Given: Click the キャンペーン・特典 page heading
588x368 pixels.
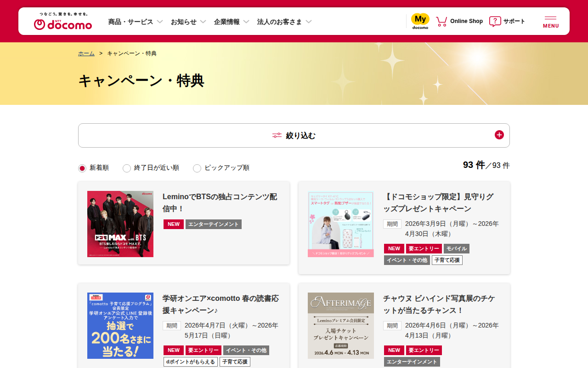Looking at the screenshot, I should click(x=141, y=81).
